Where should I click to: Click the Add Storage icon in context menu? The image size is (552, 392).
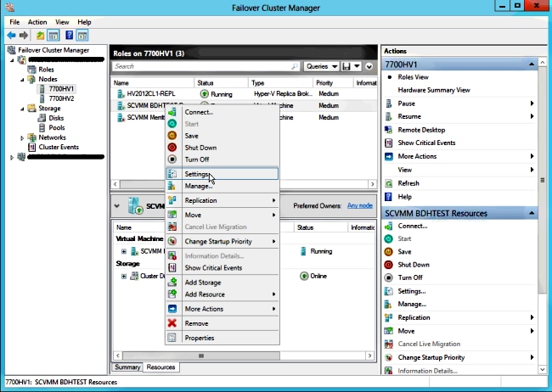coord(172,283)
